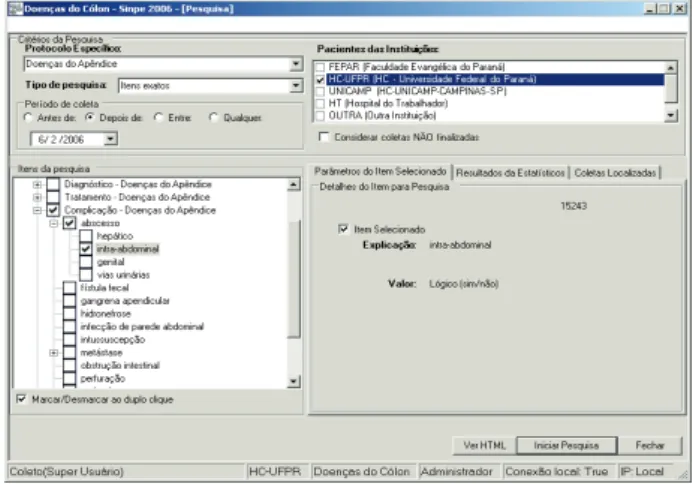Click the Iniciar Pesquisa button

566,446
